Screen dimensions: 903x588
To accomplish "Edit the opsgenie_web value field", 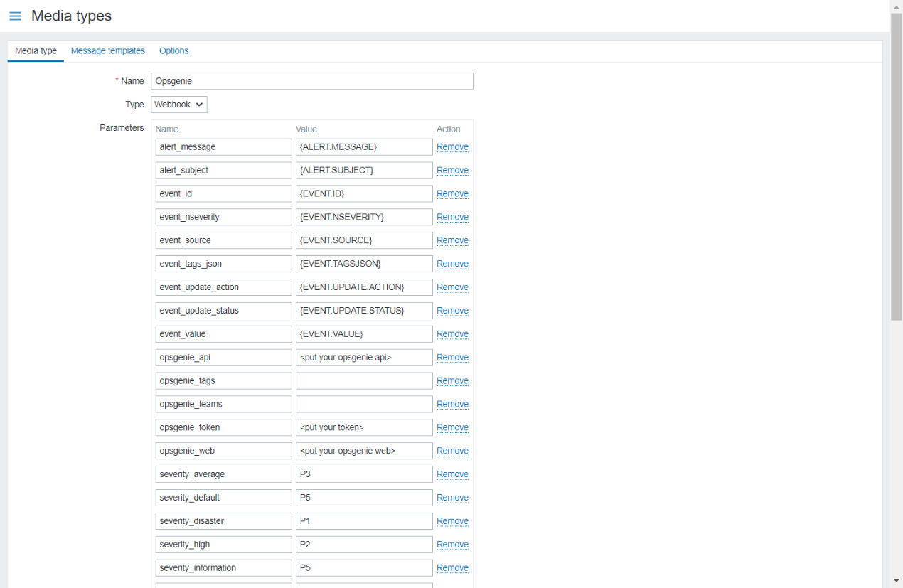I will pos(364,451).
